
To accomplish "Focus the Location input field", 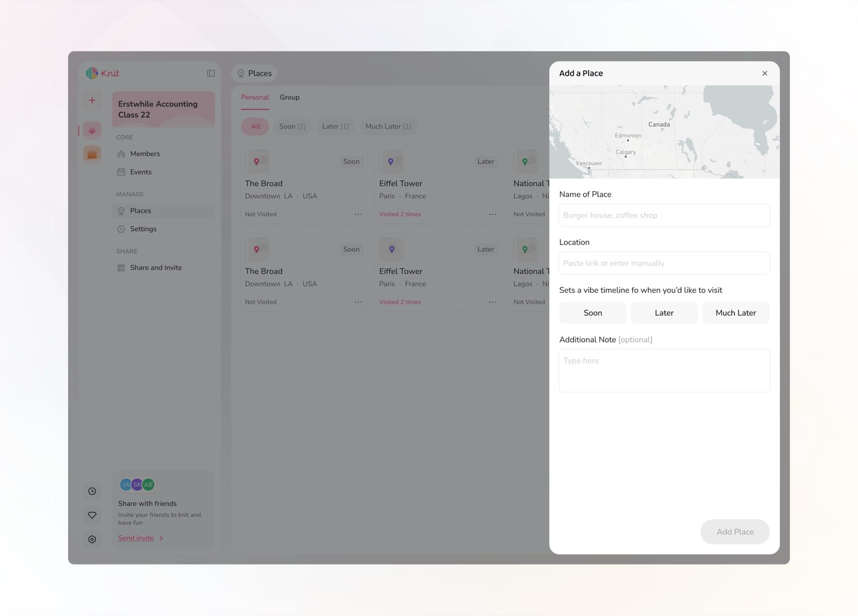I will tap(664, 263).
